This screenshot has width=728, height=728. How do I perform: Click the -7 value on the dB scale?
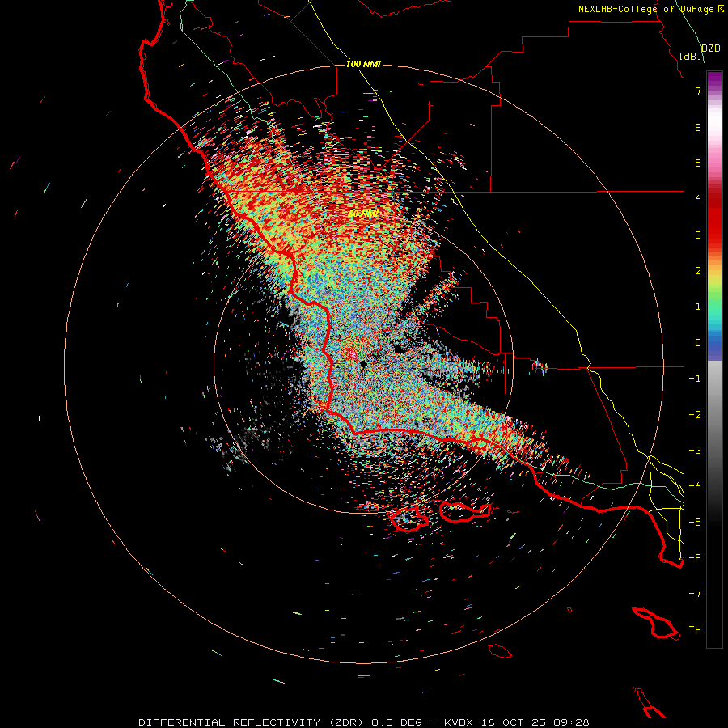click(x=695, y=594)
